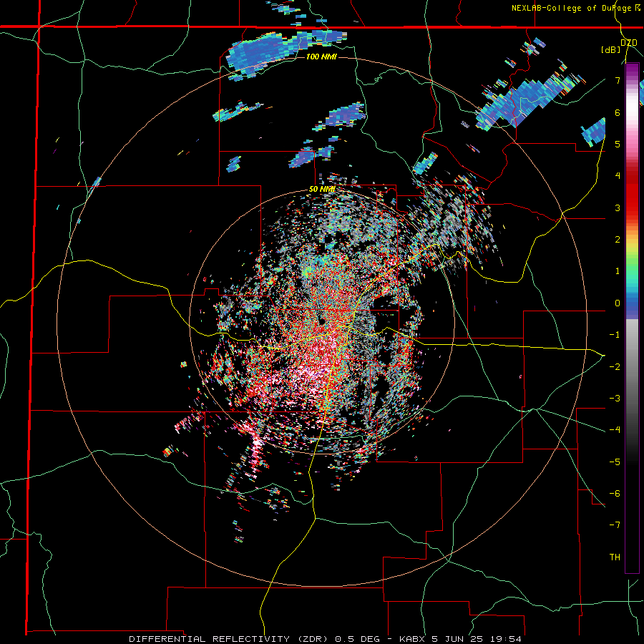Viewport: 644px width, 644px height.
Task: Click the ZDR color scale bar
Action: point(632,318)
